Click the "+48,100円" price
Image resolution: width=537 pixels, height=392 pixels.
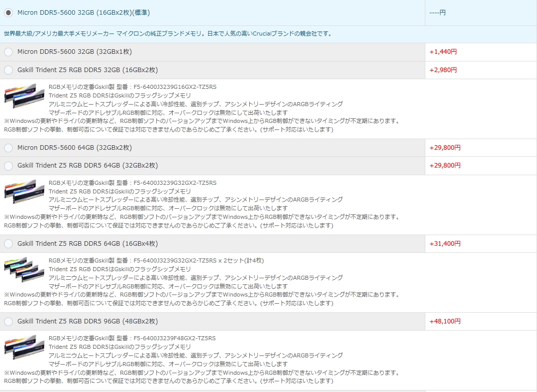click(445, 321)
